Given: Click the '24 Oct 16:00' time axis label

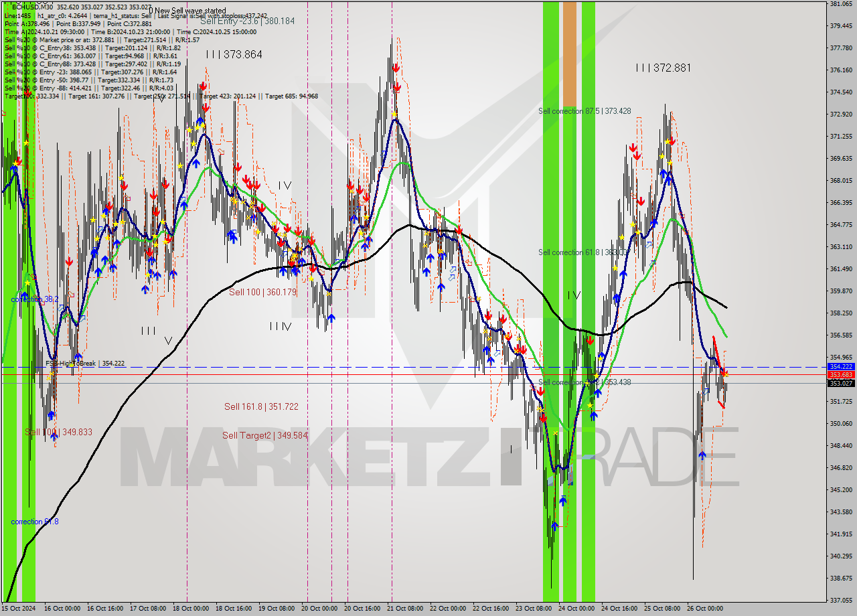Looking at the screenshot, I should tap(619, 609).
